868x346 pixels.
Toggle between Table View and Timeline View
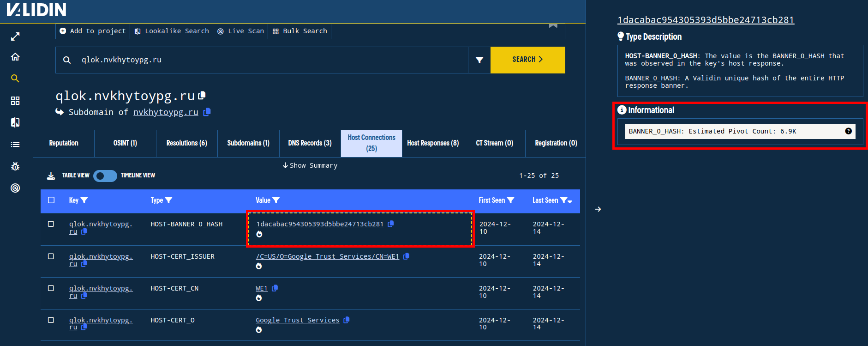(x=105, y=176)
